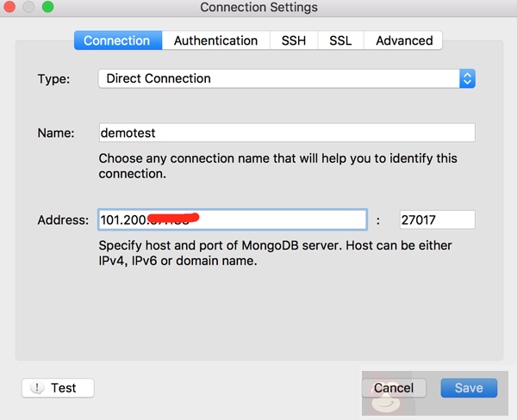
Task: Click the exclamation icon on Test button
Action: pyautogui.click(x=37, y=388)
